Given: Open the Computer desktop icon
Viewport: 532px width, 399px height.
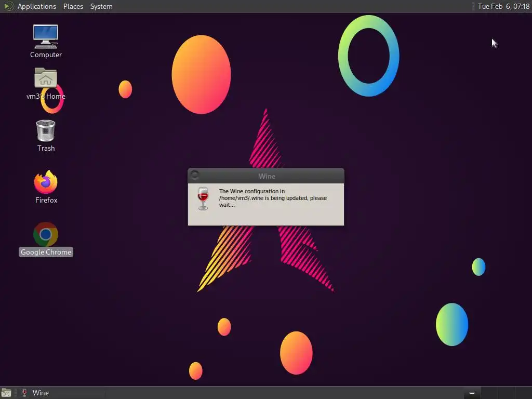Looking at the screenshot, I should click(46, 37).
